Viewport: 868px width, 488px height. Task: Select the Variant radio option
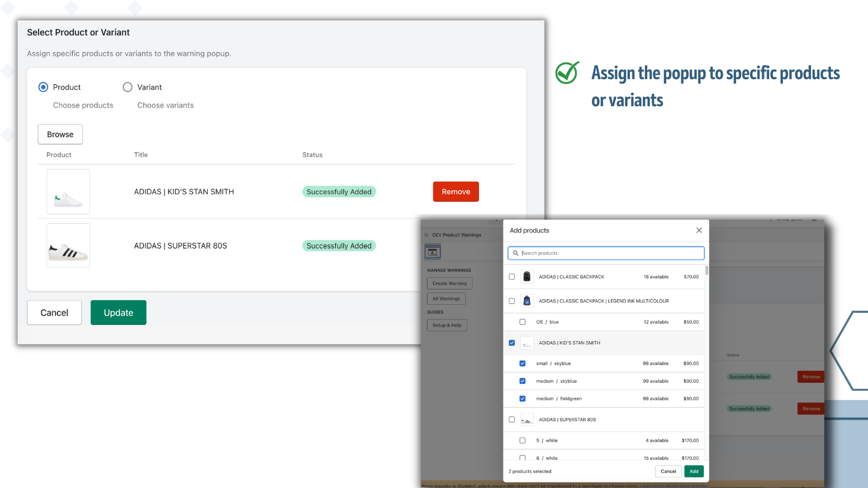coord(127,87)
